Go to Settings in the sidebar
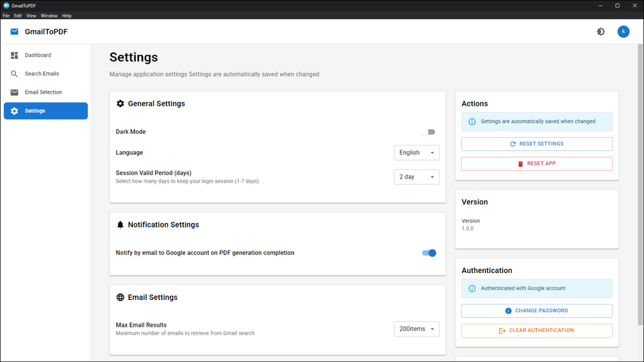The image size is (644, 362). coord(45,111)
